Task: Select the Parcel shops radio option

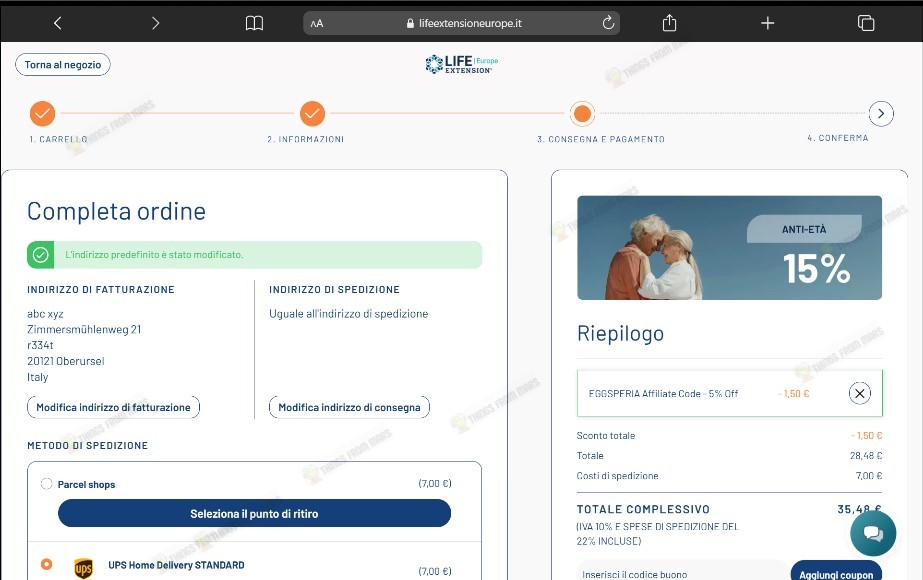Action: [x=47, y=484]
